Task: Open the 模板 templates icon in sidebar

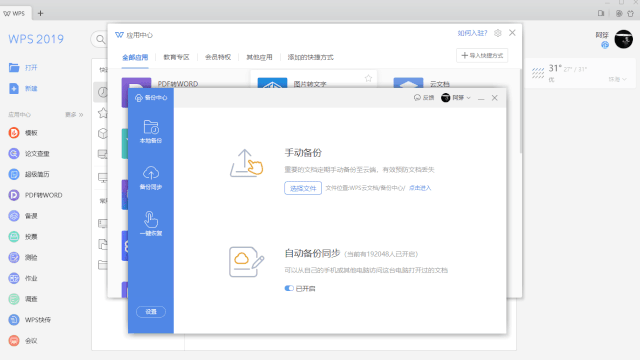Action: 14,133
